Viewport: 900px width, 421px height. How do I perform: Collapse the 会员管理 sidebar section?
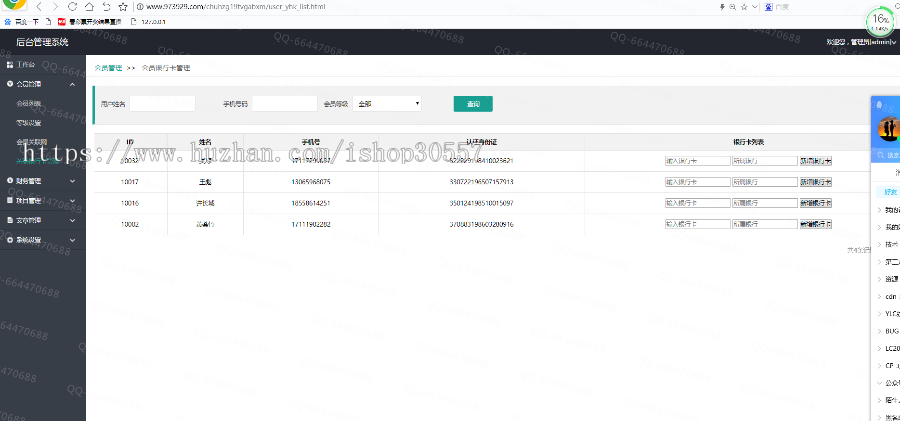[42, 84]
